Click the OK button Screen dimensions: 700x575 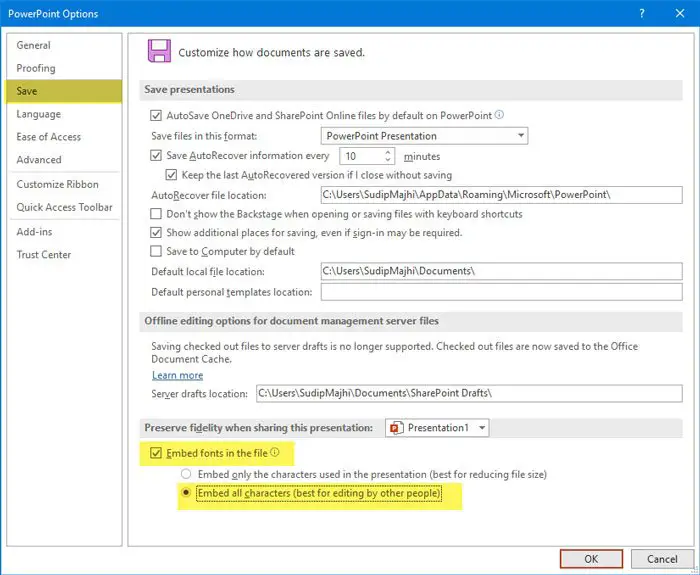[591, 559]
